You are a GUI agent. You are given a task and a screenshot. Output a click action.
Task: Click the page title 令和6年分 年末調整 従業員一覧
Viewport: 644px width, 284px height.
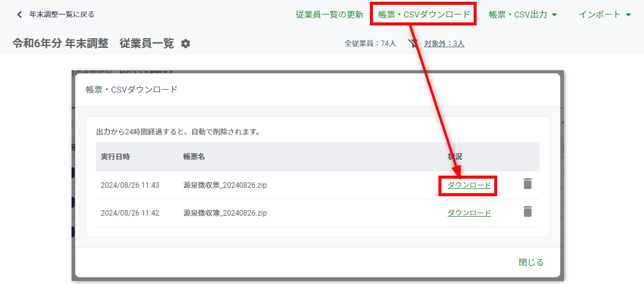click(x=93, y=44)
